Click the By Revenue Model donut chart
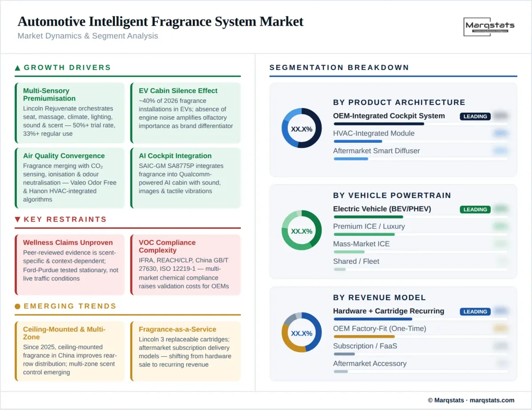532x410 pixels. point(301,332)
